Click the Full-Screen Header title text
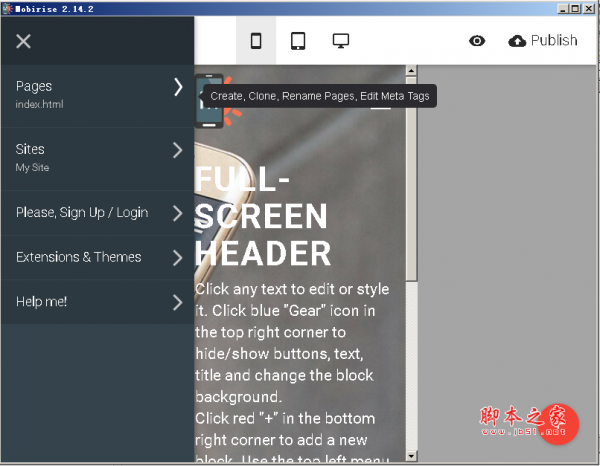The image size is (600, 466). pos(262,217)
